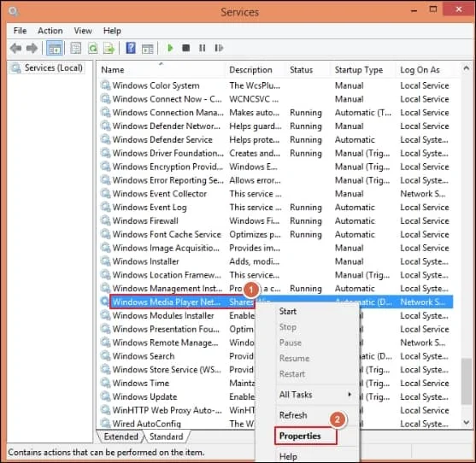Screen dimensions: 476x463
Task: Click the Refresh toolbar icon
Action: pyautogui.click(x=93, y=48)
